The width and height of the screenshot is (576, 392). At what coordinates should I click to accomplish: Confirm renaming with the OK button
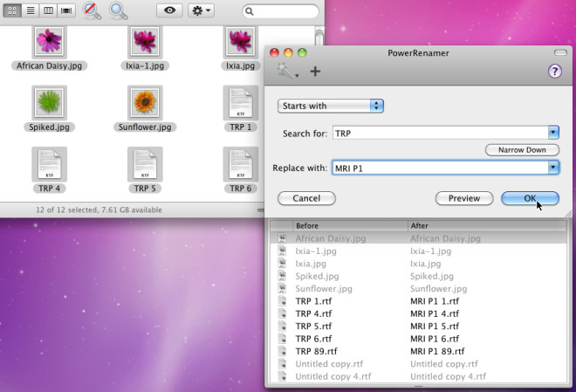(530, 198)
